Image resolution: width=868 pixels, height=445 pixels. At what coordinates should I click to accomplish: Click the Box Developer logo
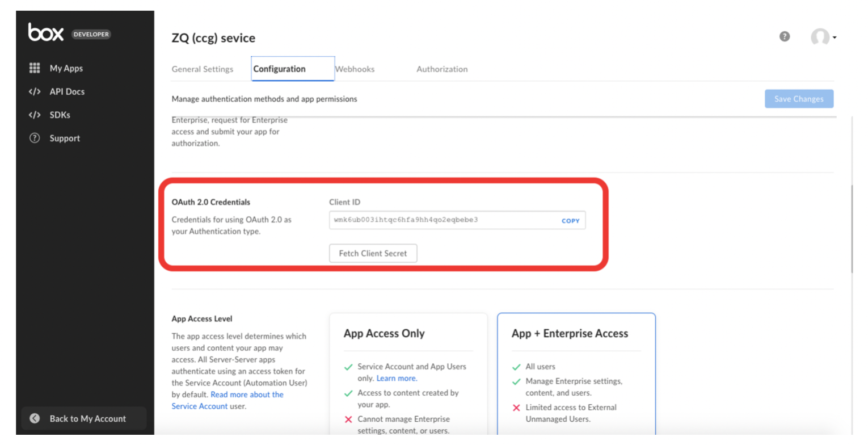tap(69, 33)
